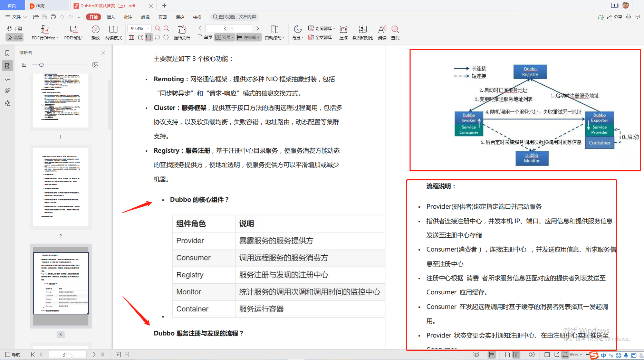The height and width of the screenshot is (360, 644).
Task: Rotate view clockwise icon
Action: [166, 37]
